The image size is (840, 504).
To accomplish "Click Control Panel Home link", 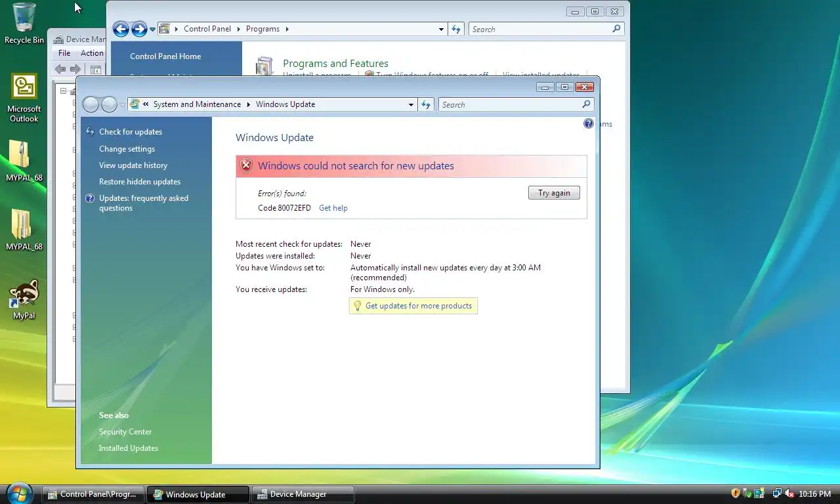I will (x=165, y=56).
